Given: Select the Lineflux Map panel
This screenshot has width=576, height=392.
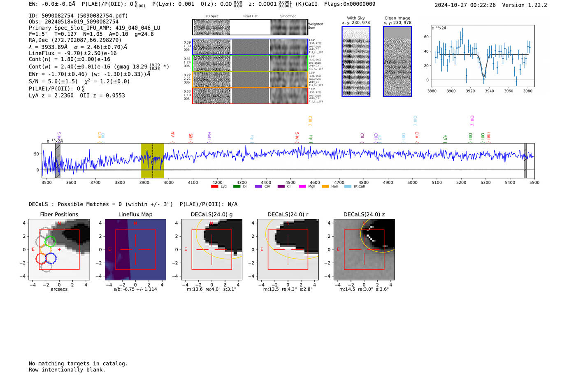Looking at the screenshot, I should (135, 249).
